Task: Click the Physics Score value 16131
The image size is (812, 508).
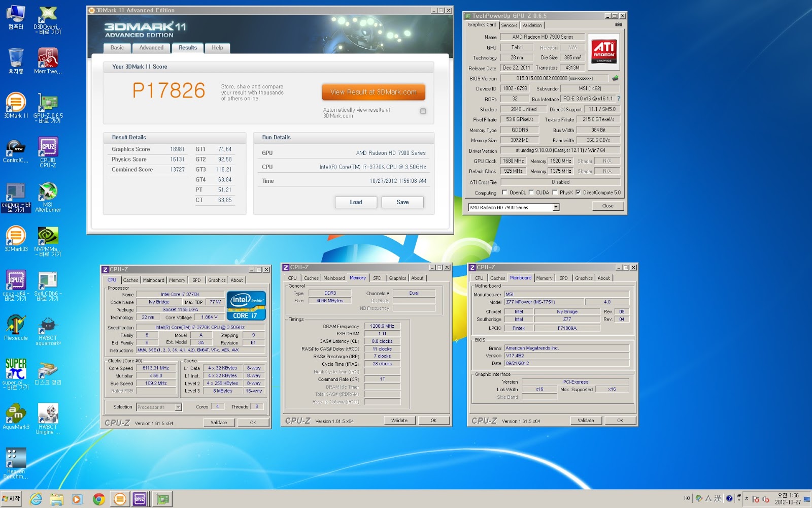Action: (x=177, y=160)
